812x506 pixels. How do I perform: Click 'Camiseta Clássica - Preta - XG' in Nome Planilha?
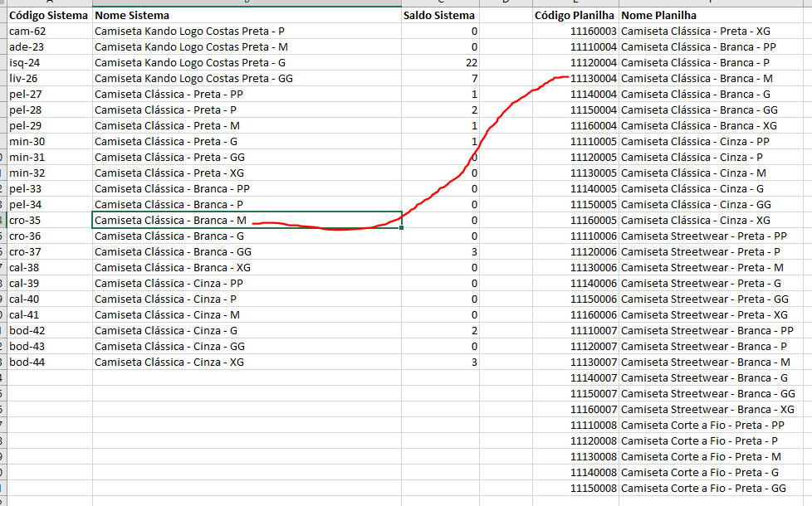tap(696, 31)
